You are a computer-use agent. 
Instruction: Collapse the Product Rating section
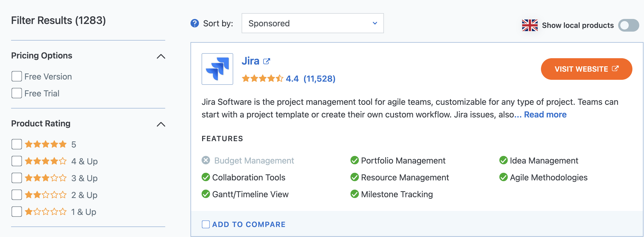[x=161, y=124]
